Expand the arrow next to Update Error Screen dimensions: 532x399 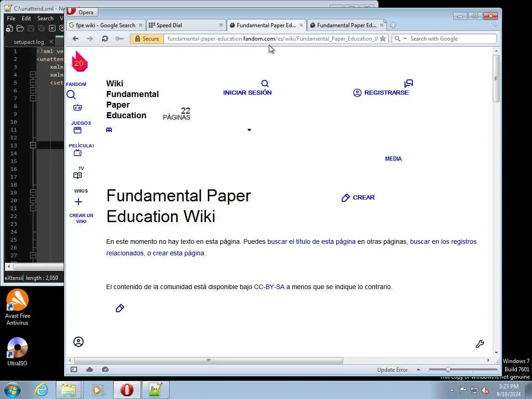(x=418, y=370)
